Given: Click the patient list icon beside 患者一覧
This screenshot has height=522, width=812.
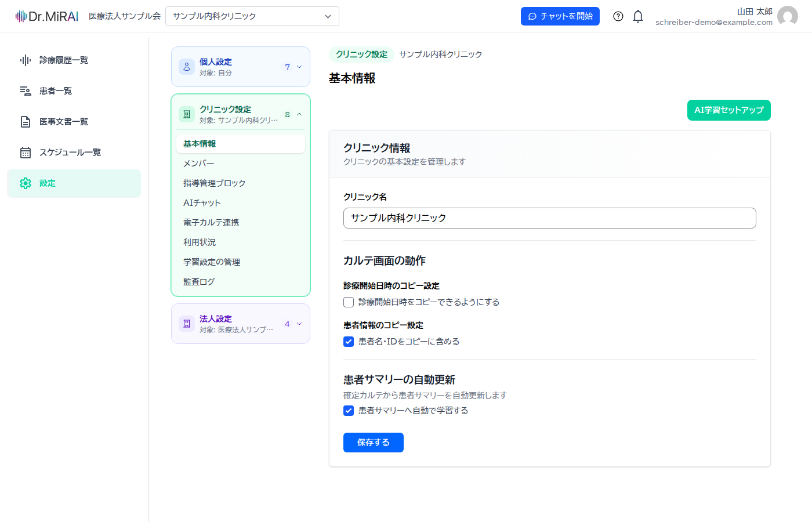Looking at the screenshot, I should [26, 91].
